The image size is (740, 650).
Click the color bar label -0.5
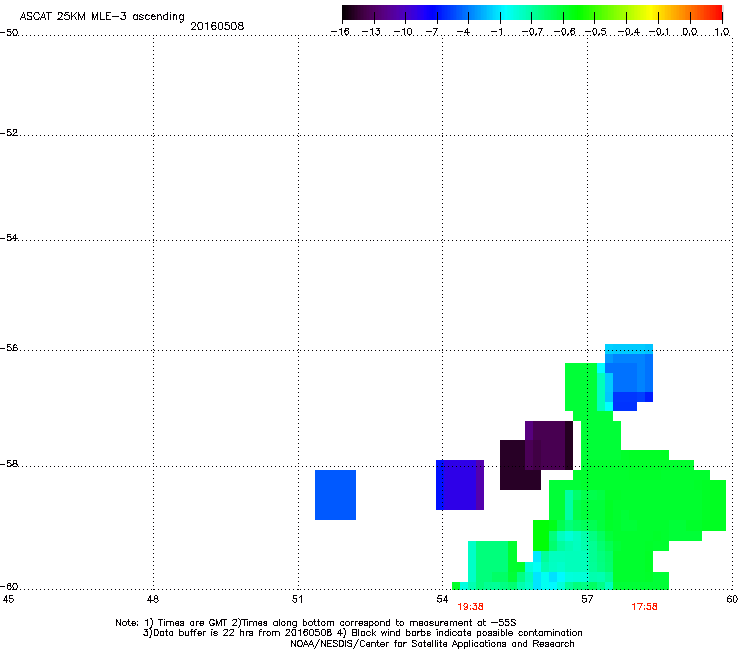[x=596, y=32]
